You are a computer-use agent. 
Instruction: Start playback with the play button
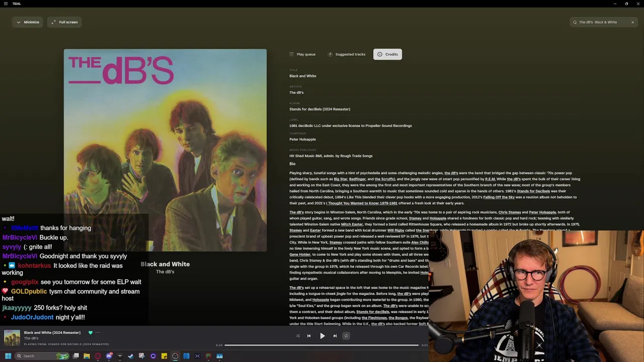[323, 336]
